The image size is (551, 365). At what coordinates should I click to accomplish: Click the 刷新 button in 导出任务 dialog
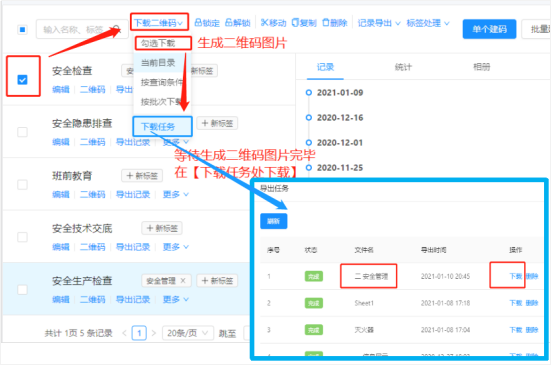click(x=273, y=221)
